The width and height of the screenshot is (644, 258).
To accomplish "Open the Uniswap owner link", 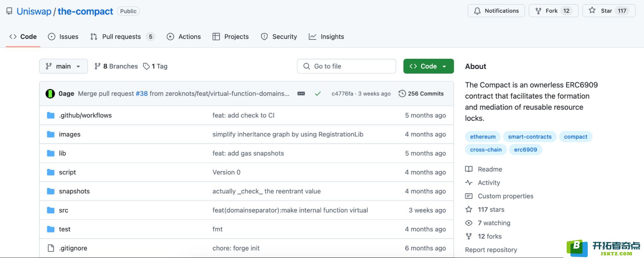I will pos(34,11).
